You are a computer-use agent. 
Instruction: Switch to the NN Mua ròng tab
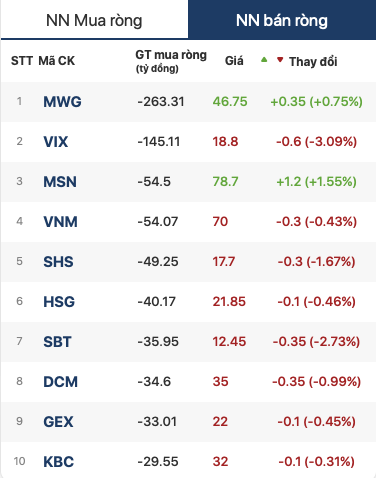click(94, 20)
